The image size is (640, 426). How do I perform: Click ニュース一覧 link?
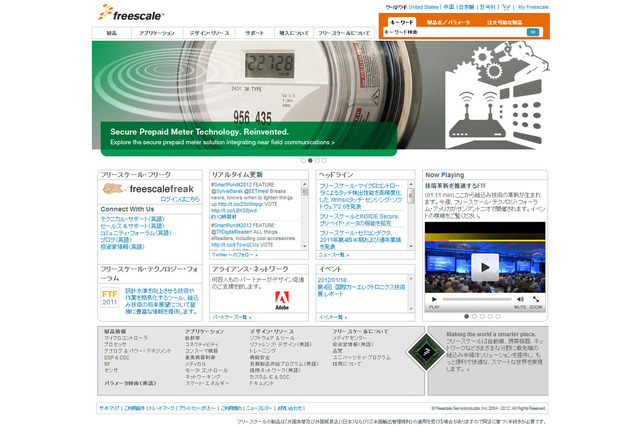333,255
